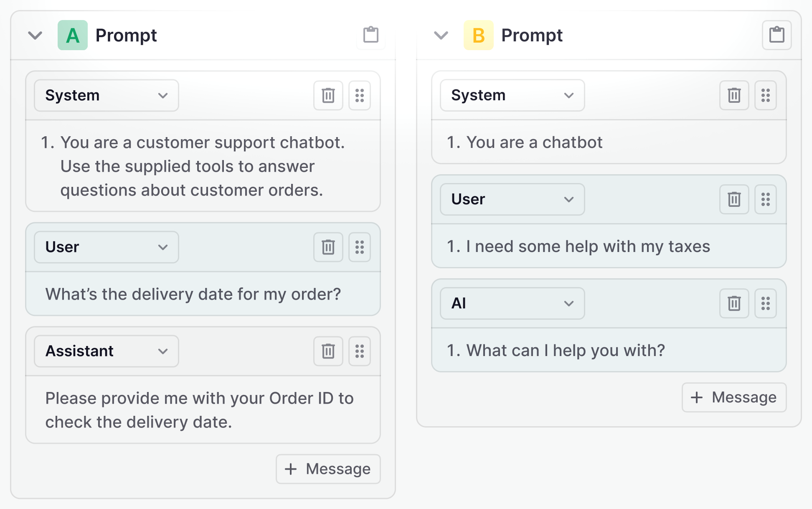Click the clipboard icon on Prompt A
The height and width of the screenshot is (509, 812).
click(x=371, y=35)
